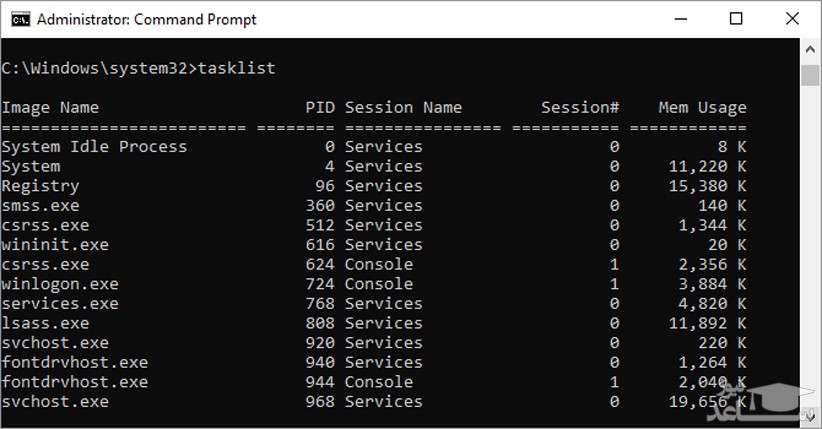Click the "Registry" process name
The width and height of the screenshot is (822, 429).
point(40,186)
